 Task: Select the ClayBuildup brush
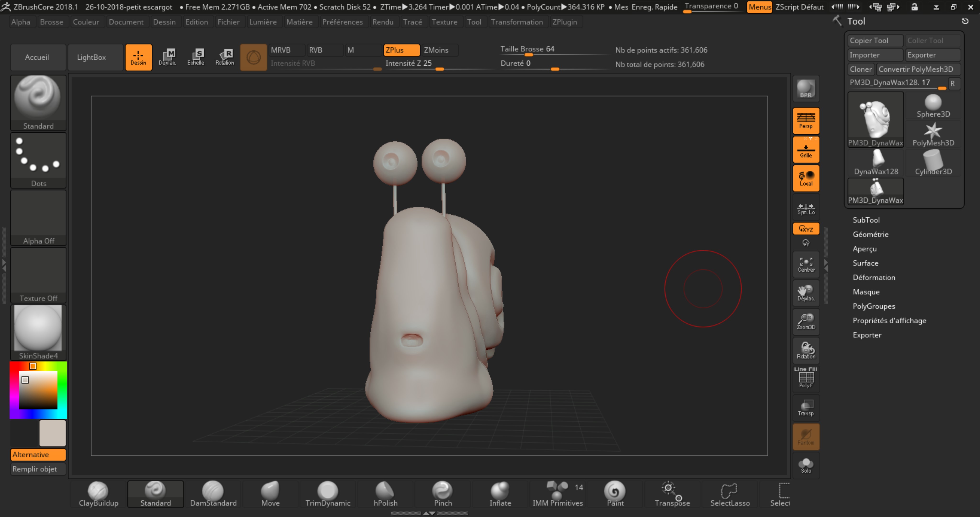(98, 493)
